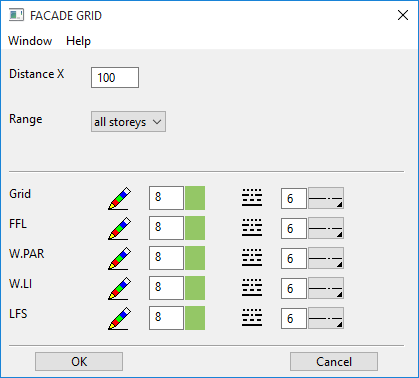The height and width of the screenshot is (378, 419).
Task: Pick the W.PAR row green color swatch
Action: [x=195, y=258]
